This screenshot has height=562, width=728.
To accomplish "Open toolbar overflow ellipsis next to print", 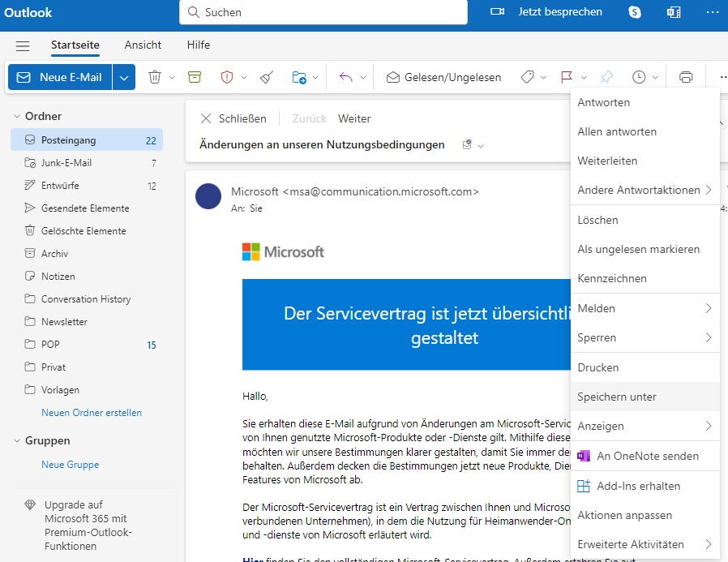I will (722, 77).
